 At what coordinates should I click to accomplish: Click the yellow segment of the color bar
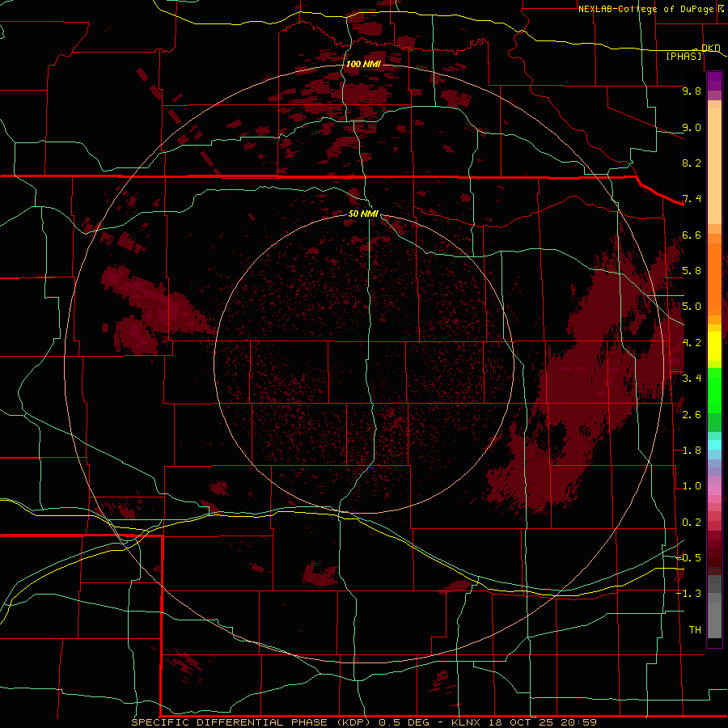tap(714, 346)
